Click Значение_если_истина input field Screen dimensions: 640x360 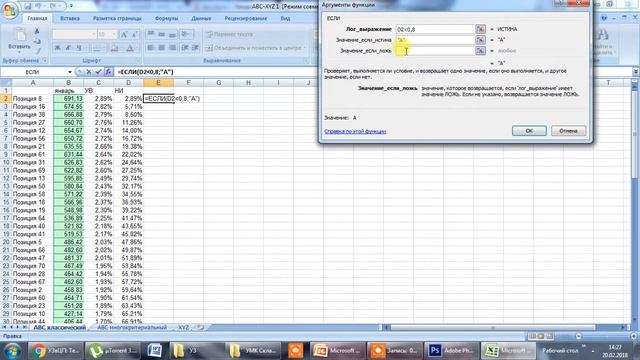point(435,40)
